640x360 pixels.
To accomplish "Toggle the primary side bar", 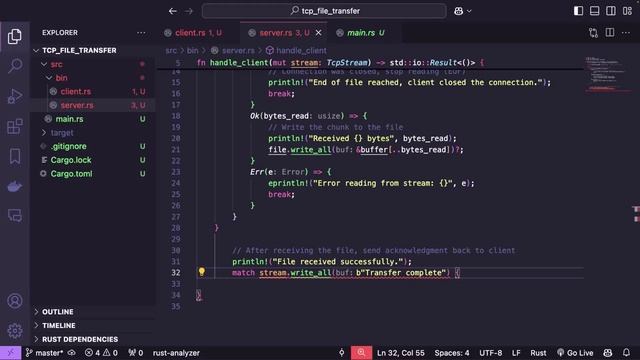I will 578,11.
